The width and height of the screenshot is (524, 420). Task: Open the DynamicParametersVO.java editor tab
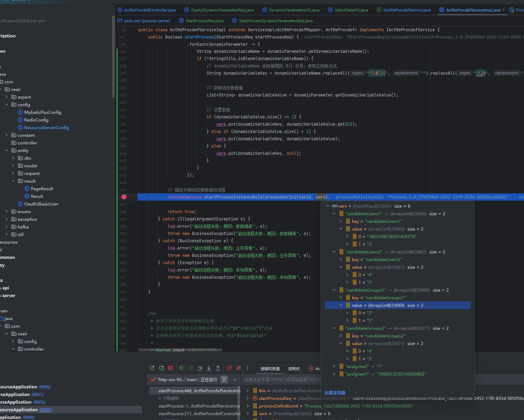pos(291,10)
